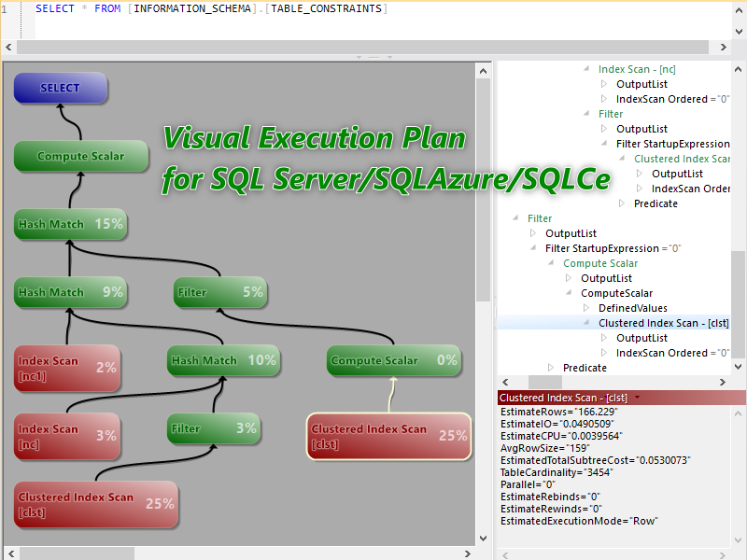Open the Clustered Index Scan properties header dropdown
This screenshot has height=560, width=747.
pyautogui.click(x=637, y=398)
